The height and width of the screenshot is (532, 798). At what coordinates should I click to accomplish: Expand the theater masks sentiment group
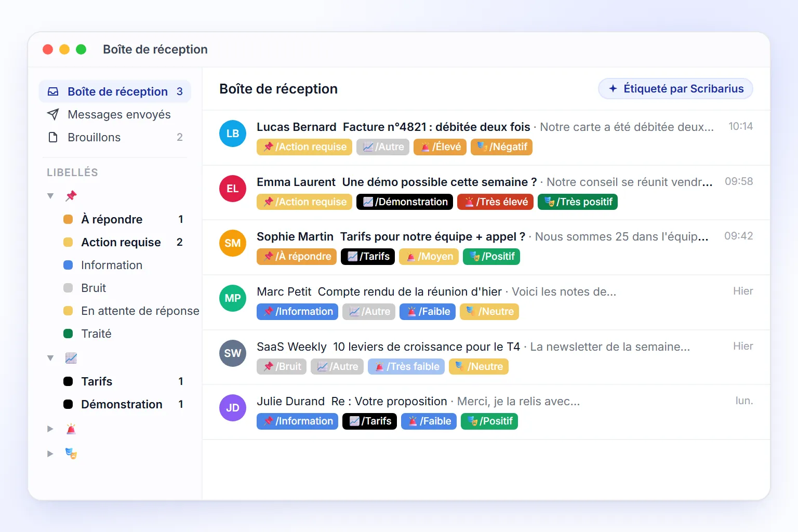coord(50,454)
